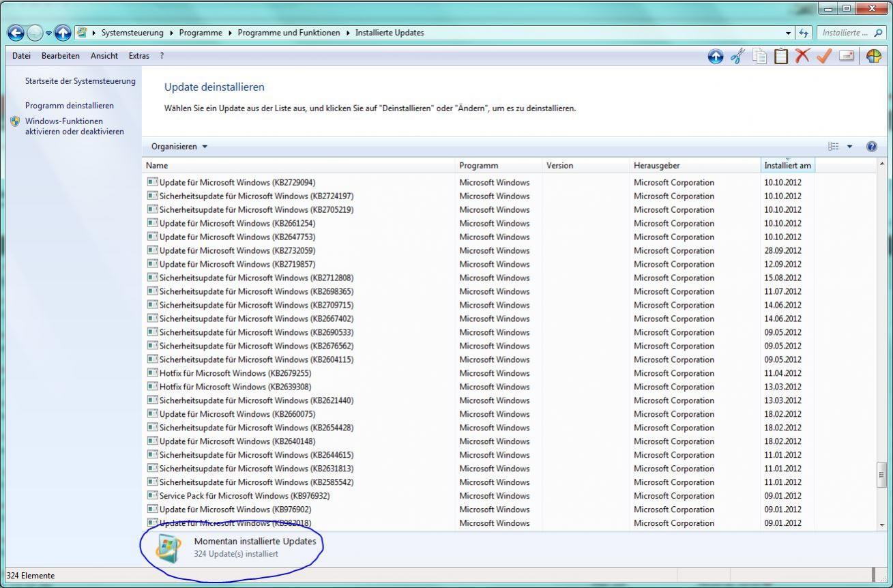Click the 324 Elemente status bar text
The height and width of the screenshot is (588, 893).
coord(30,576)
